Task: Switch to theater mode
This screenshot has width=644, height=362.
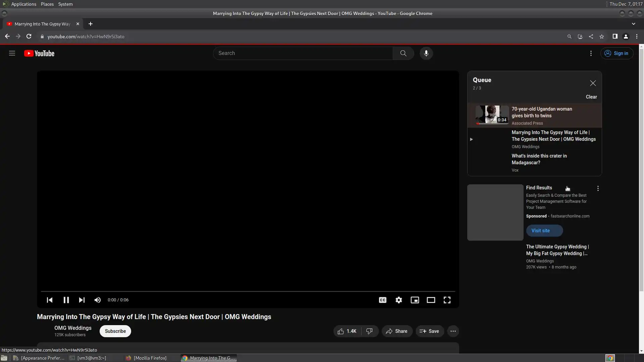Action: (431, 300)
